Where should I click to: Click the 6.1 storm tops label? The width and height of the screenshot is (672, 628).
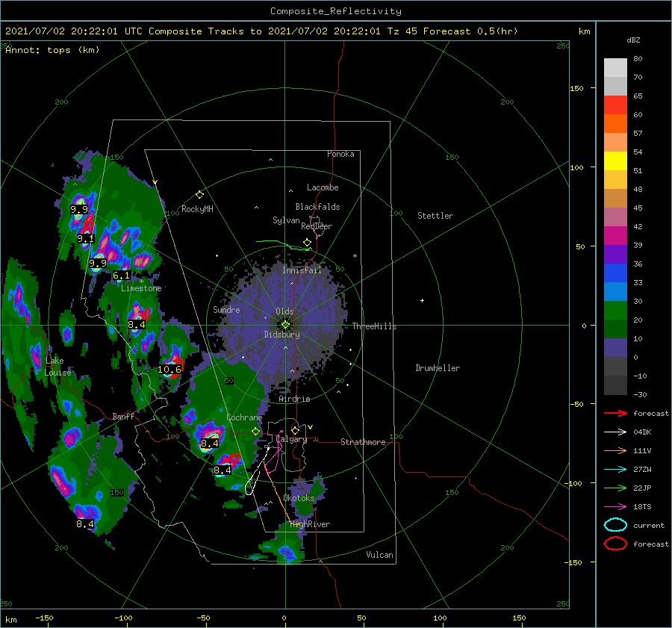[x=121, y=276]
